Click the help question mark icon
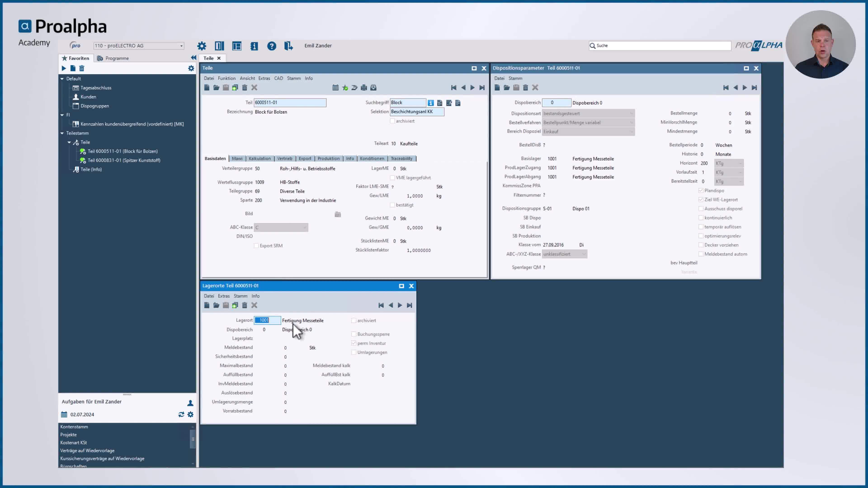The width and height of the screenshot is (868, 488). tap(271, 46)
